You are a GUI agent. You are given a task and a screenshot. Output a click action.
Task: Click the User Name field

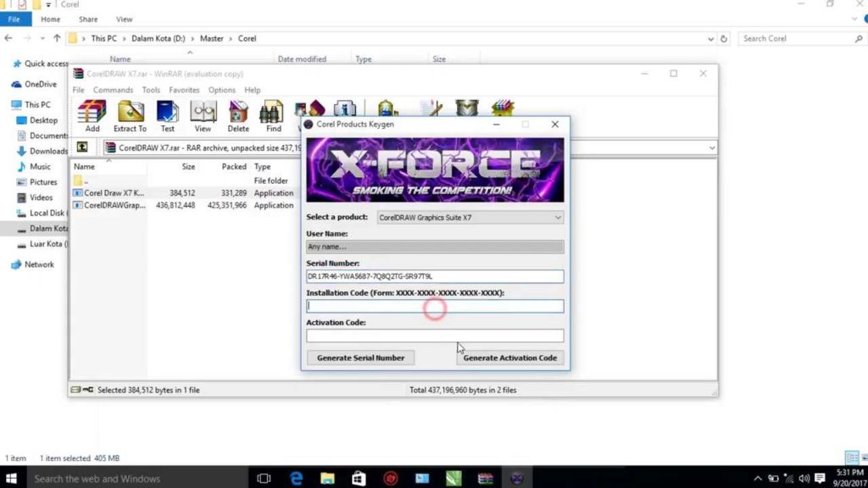(435, 247)
